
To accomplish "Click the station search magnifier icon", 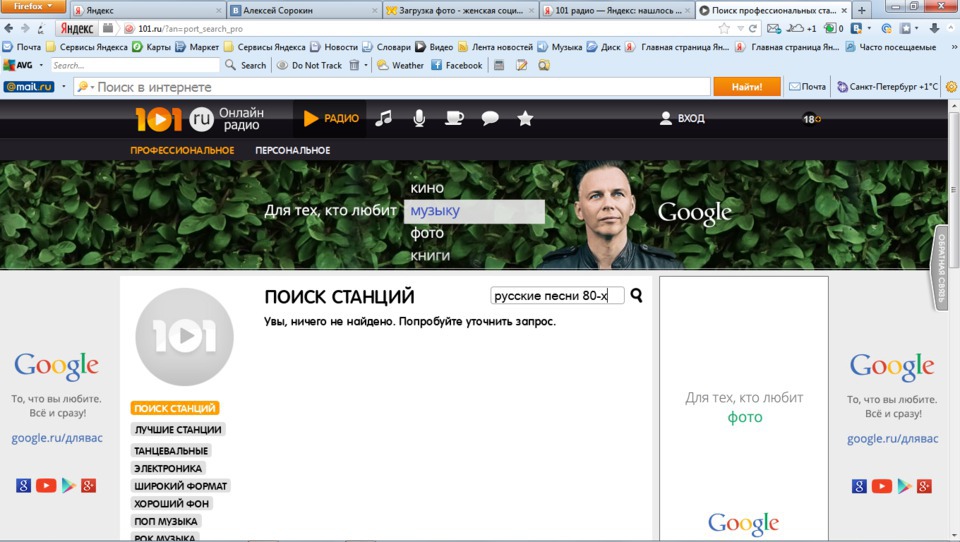I will pos(636,295).
